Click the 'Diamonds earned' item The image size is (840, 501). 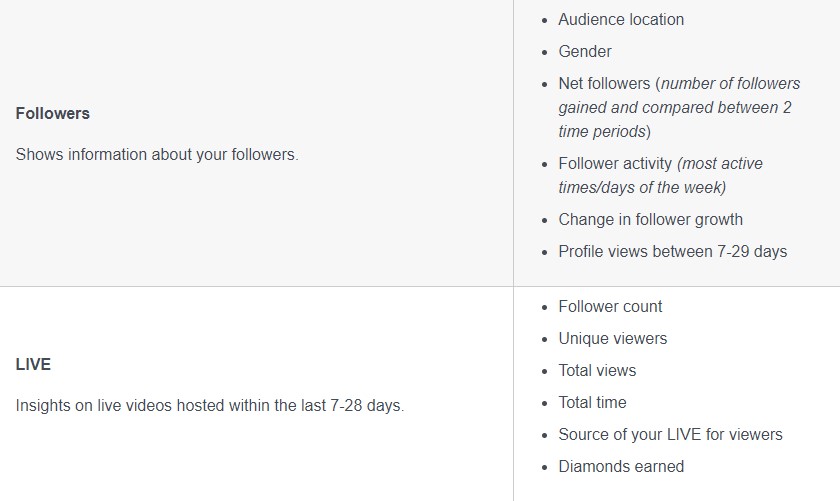pyautogui.click(x=621, y=467)
